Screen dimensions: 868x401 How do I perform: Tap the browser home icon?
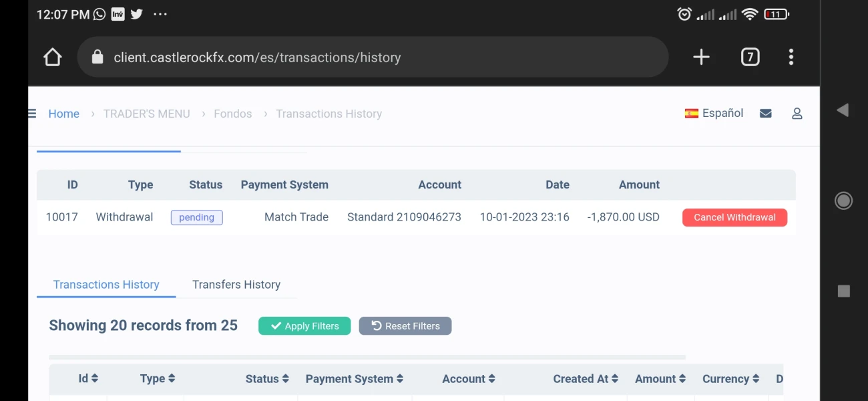coord(52,57)
